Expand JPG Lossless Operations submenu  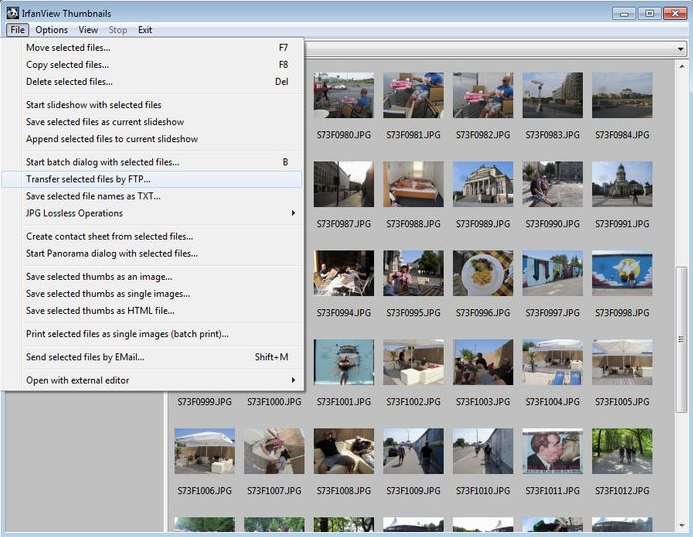pos(74,213)
